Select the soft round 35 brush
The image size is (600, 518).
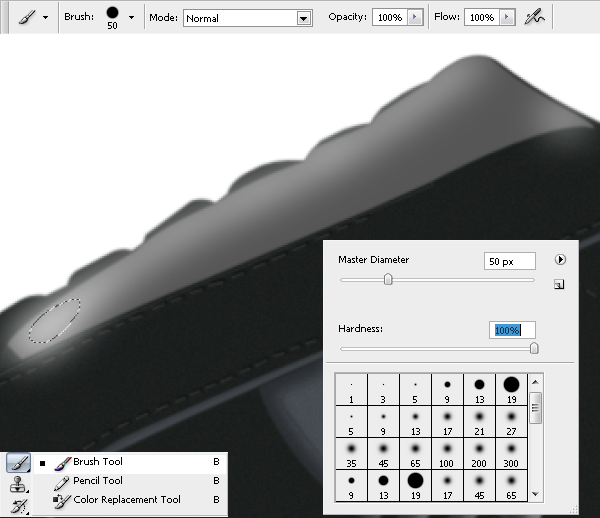click(351, 454)
